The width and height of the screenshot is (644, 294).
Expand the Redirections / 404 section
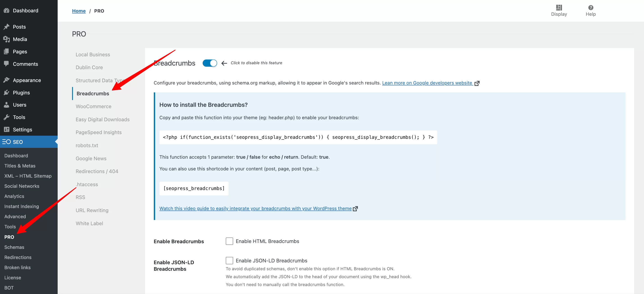(x=97, y=171)
